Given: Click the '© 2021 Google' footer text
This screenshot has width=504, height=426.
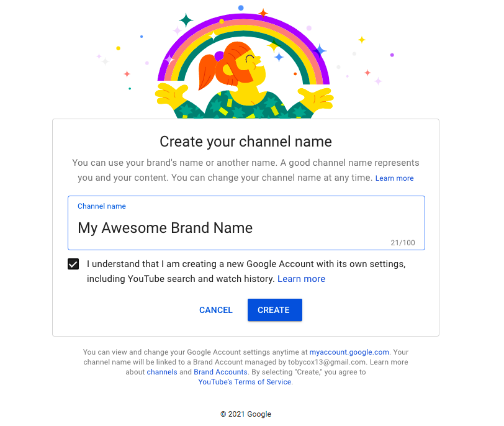Looking at the screenshot, I should [x=246, y=414].
